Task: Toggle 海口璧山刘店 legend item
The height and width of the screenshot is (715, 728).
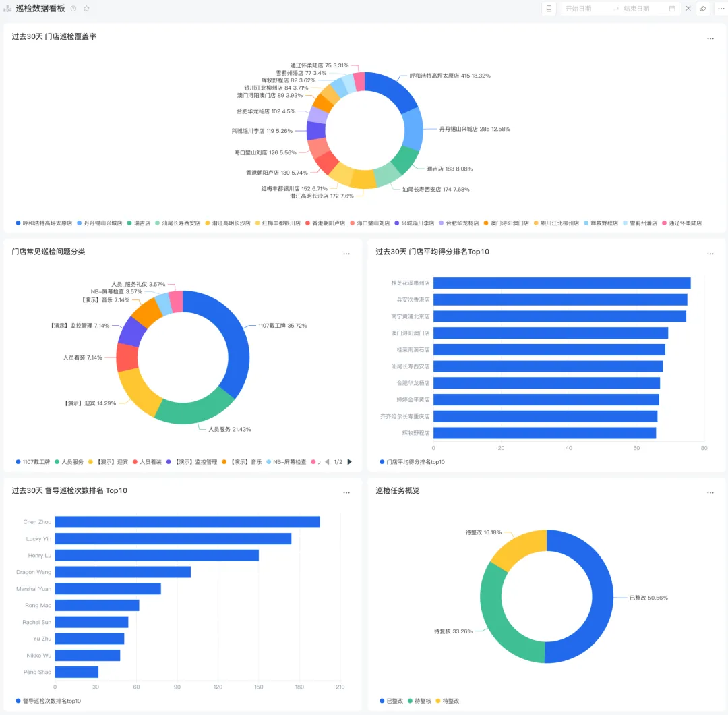Action: point(370,223)
